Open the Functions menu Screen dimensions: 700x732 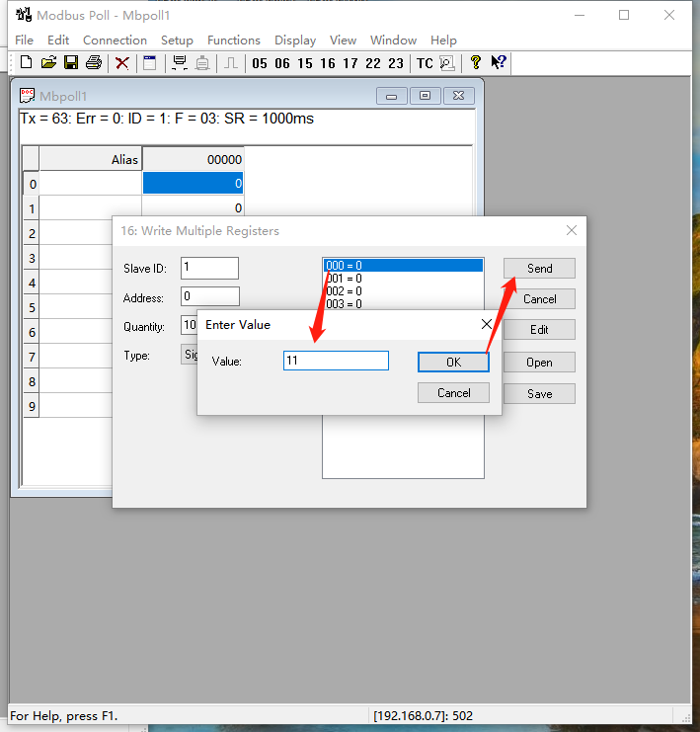234,41
